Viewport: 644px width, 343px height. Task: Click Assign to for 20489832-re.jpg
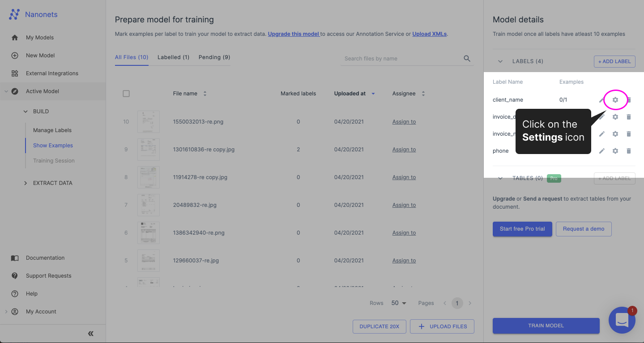[404, 205]
